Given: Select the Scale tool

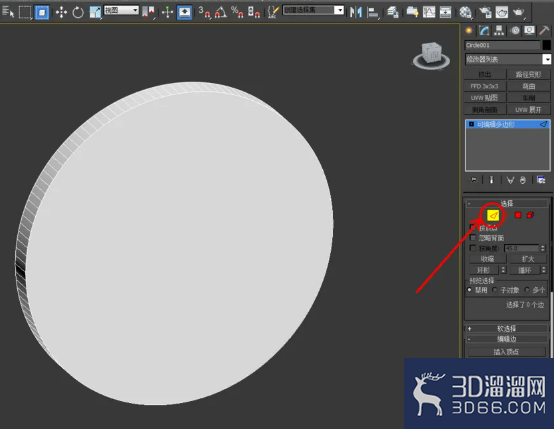Looking at the screenshot, I should 95,12.
